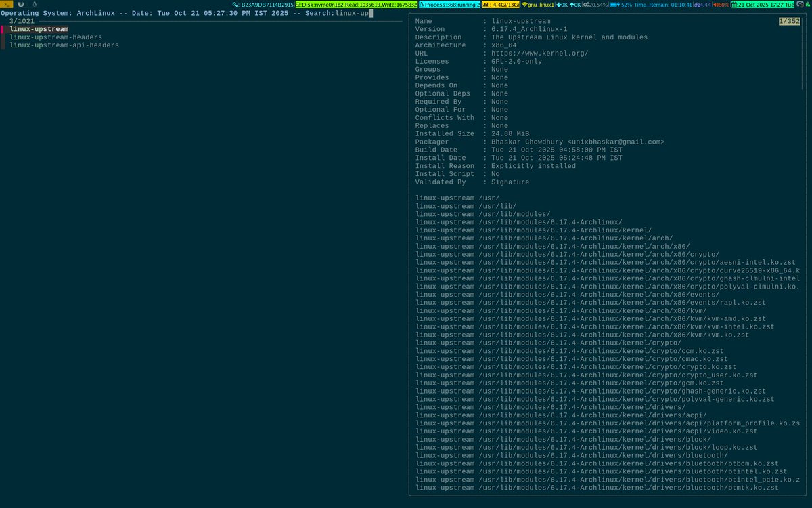
Task: Click the file line ending in kvm-intel.ko.zst
Action: (x=595, y=326)
